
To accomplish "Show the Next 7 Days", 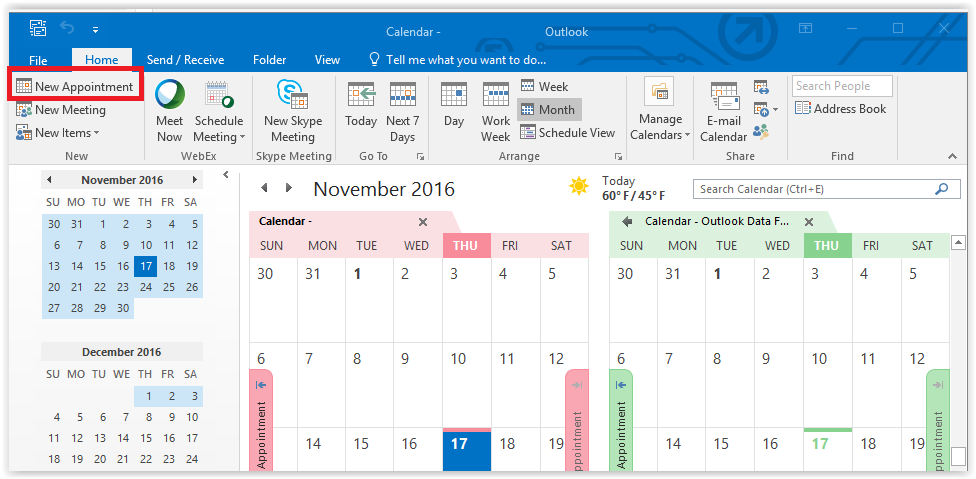I will tap(403, 111).
